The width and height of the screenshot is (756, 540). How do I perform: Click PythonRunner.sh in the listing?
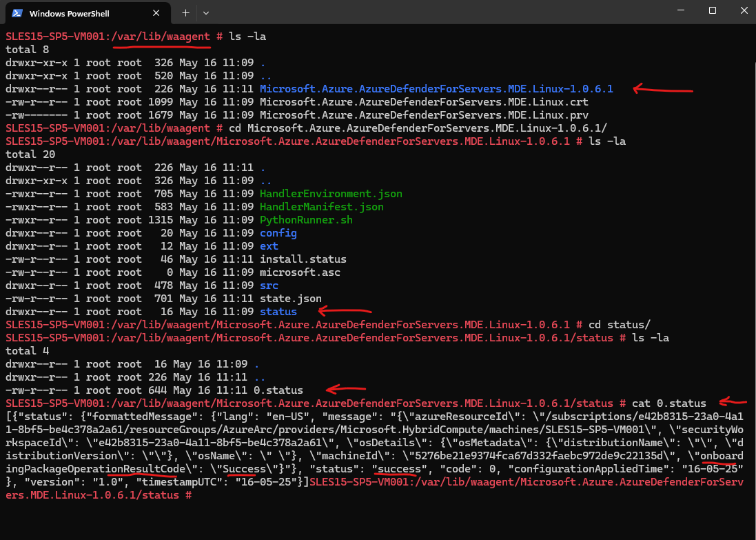(306, 219)
